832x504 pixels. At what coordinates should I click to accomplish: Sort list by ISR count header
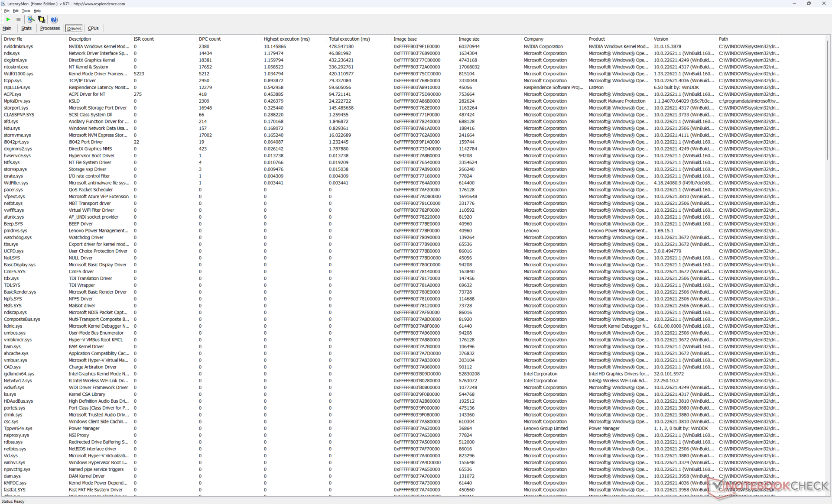(143, 39)
